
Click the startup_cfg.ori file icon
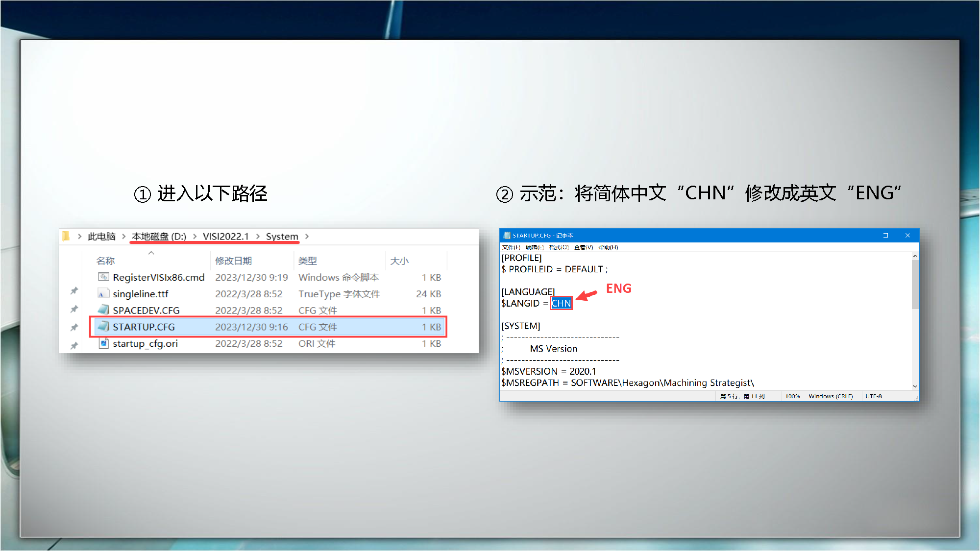point(103,343)
